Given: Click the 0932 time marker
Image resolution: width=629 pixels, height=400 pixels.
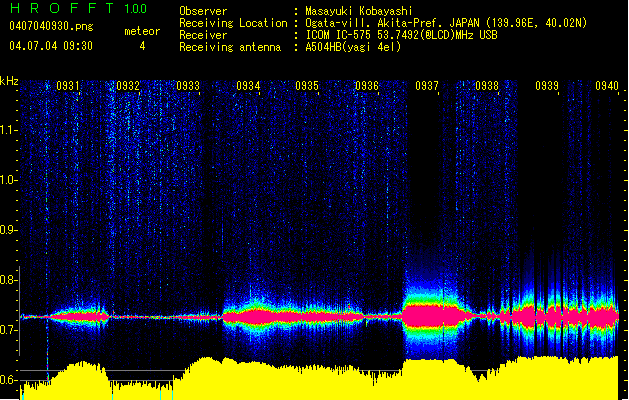Looking at the screenshot, I should [x=128, y=86].
